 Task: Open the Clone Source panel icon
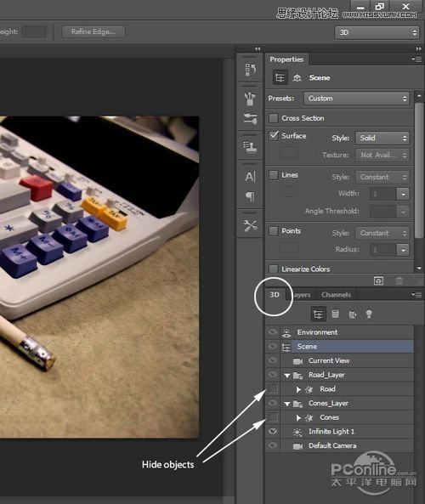pyautogui.click(x=250, y=146)
